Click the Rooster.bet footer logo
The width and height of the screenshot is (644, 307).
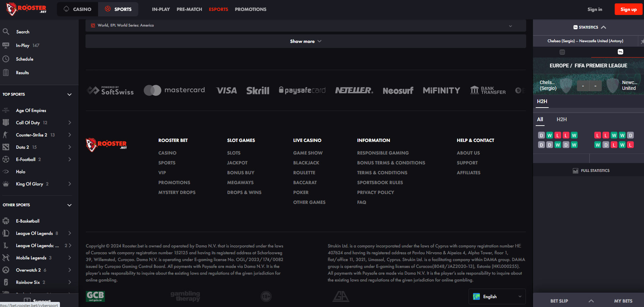pos(106,145)
